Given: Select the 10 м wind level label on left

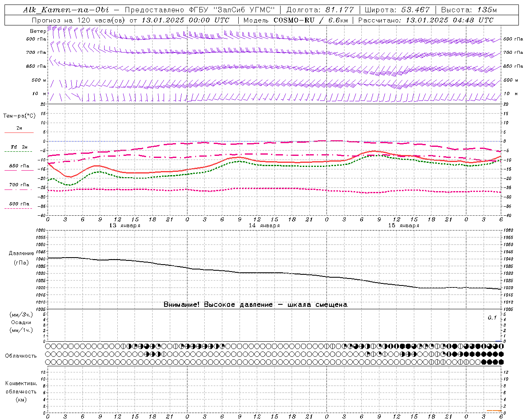Looking at the screenshot, I should pos(39,94).
